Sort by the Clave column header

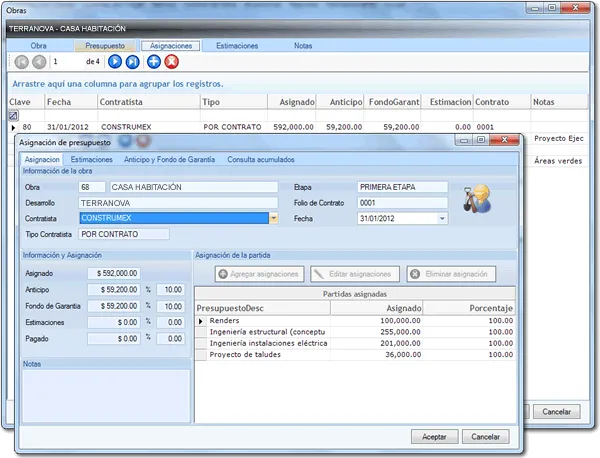click(x=26, y=102)
